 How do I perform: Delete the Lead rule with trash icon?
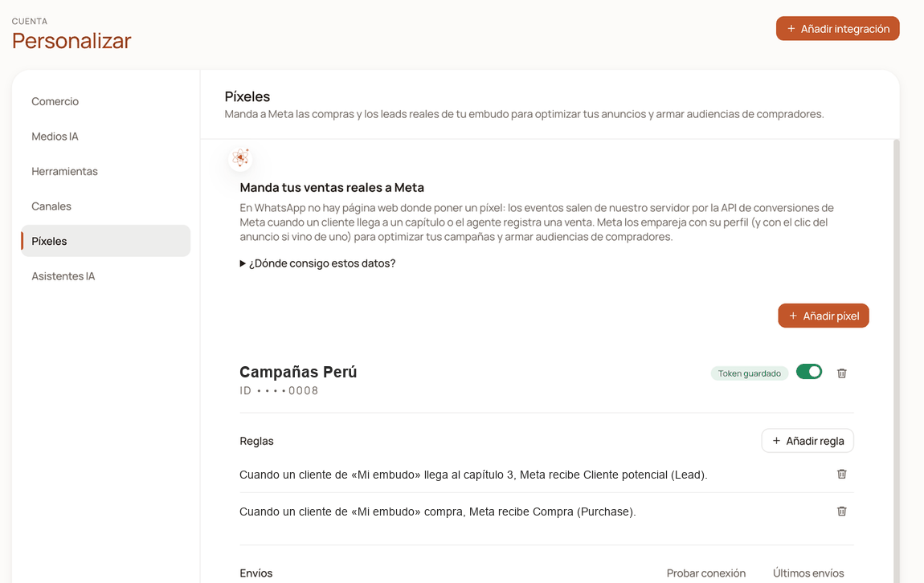[x=841, y=474]
